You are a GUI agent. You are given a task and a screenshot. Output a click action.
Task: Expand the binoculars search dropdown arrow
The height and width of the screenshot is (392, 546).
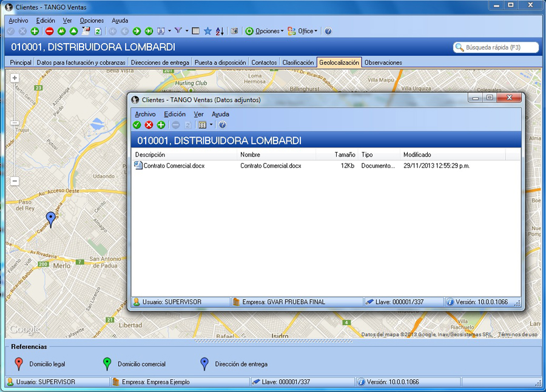(170, 31)
